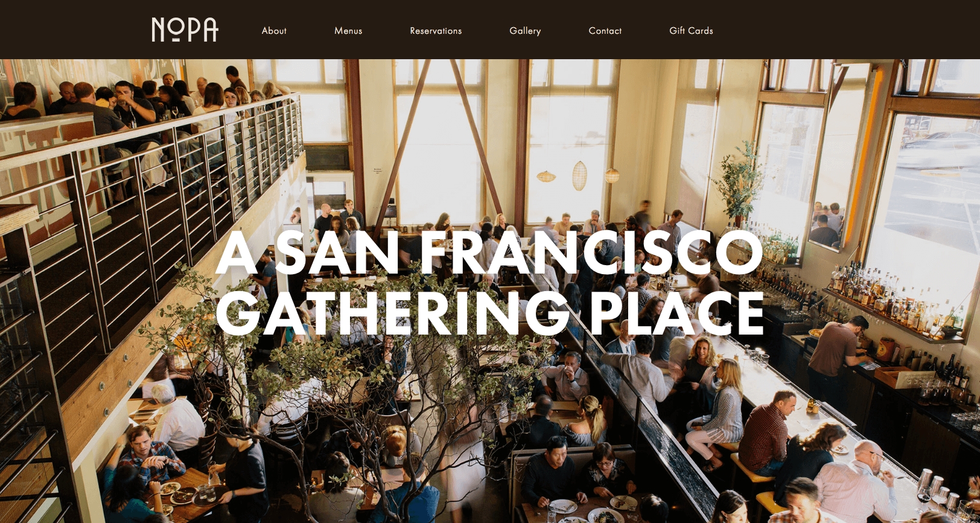Image resolution: width=980 pixels, height=523 pixels.
Task: Open the Reservations link
Action: pyautogui.click(x=436, y=31)
